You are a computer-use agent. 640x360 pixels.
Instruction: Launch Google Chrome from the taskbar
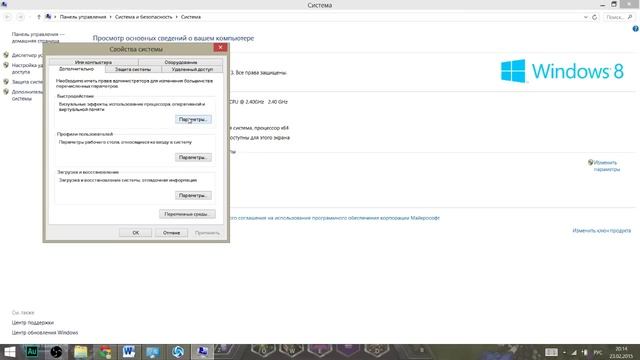click(x=104, y=352)
